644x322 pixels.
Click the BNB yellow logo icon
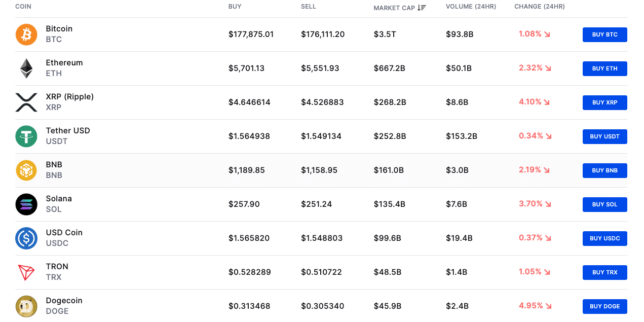click(26, 170)
